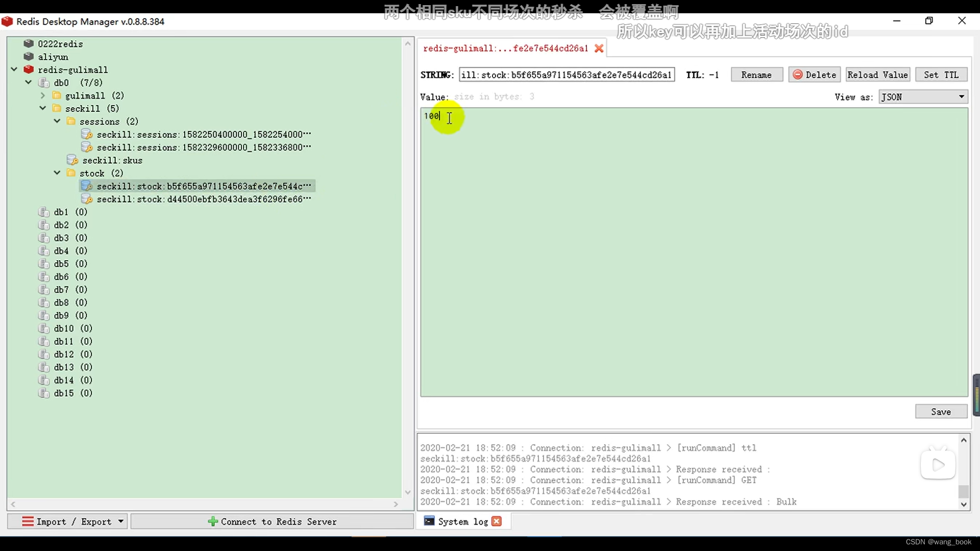Click the log panel scroll-up arrow
Viewport: 980px width, 551px height.
point(963,440)
